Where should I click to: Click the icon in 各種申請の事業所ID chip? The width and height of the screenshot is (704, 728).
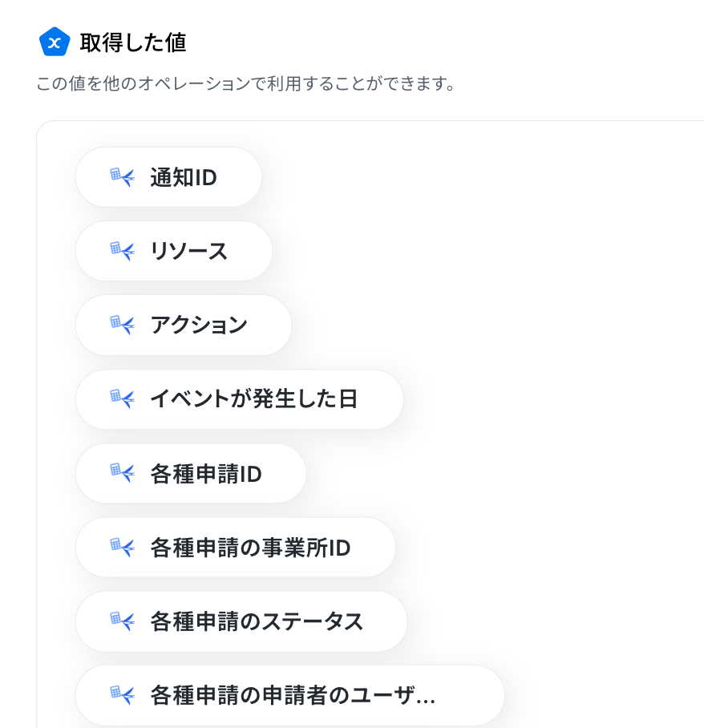coord(123,548)
